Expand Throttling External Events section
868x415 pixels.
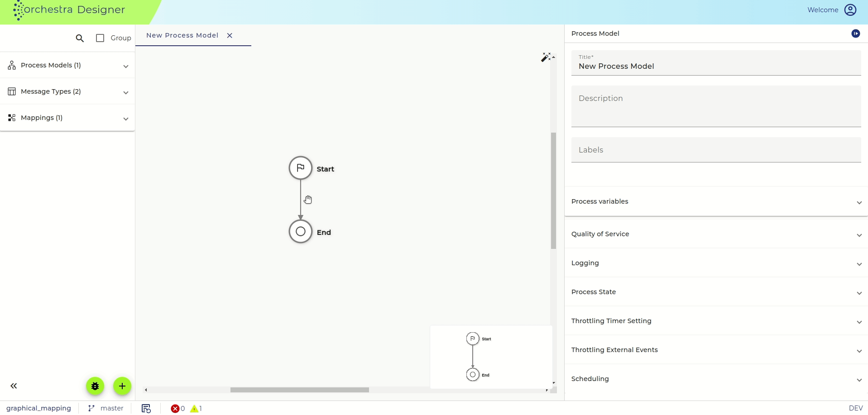pos(716,350)
